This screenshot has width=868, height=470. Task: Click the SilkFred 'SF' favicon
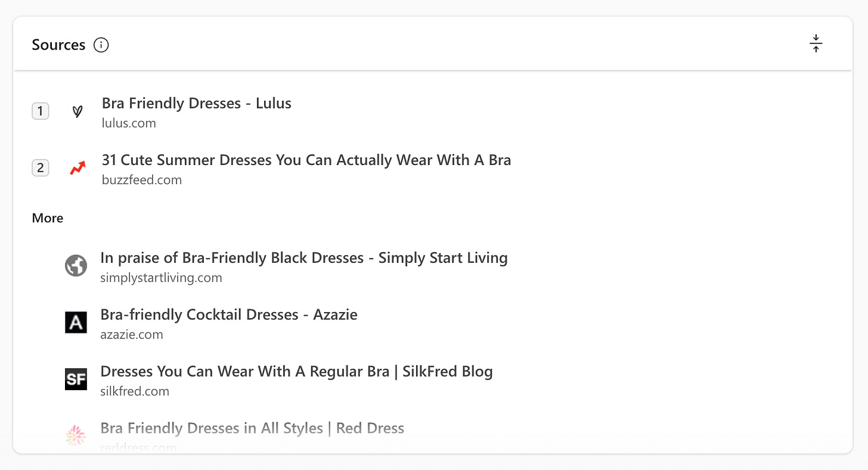click(x=76, y=379)
